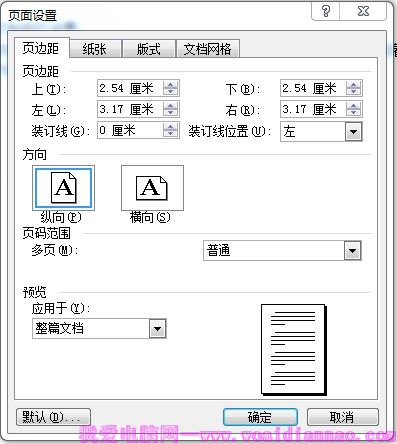Open the 装订线位置 dropdown
This screenshot has width=397, height=444.
pos(353,132)
